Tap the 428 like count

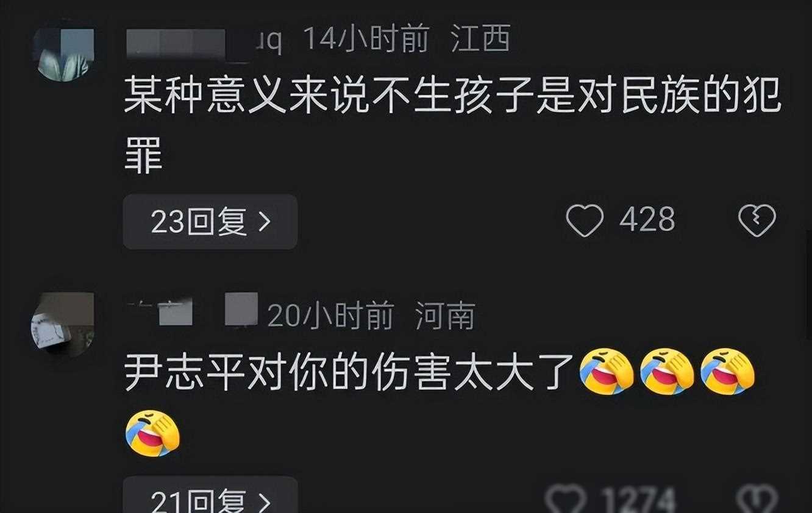coord(647,219)
